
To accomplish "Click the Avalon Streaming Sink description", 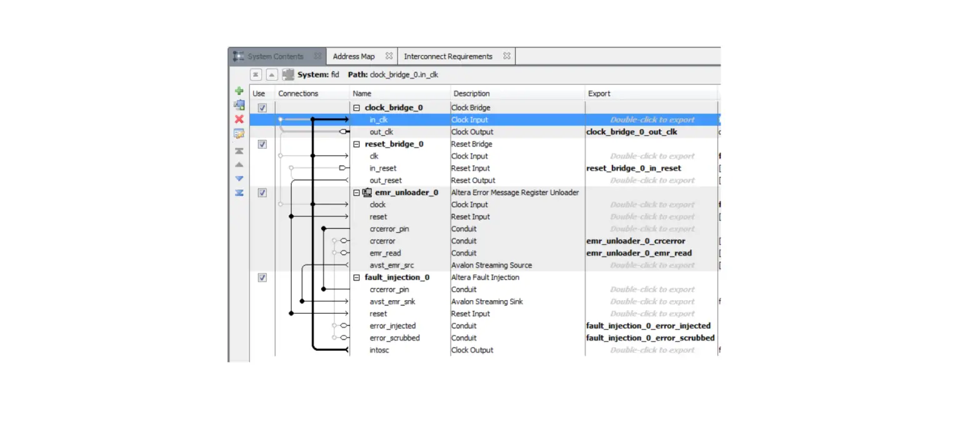I will pos(487,301).
